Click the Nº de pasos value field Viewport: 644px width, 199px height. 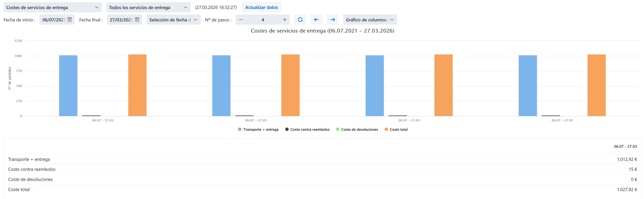262,20
